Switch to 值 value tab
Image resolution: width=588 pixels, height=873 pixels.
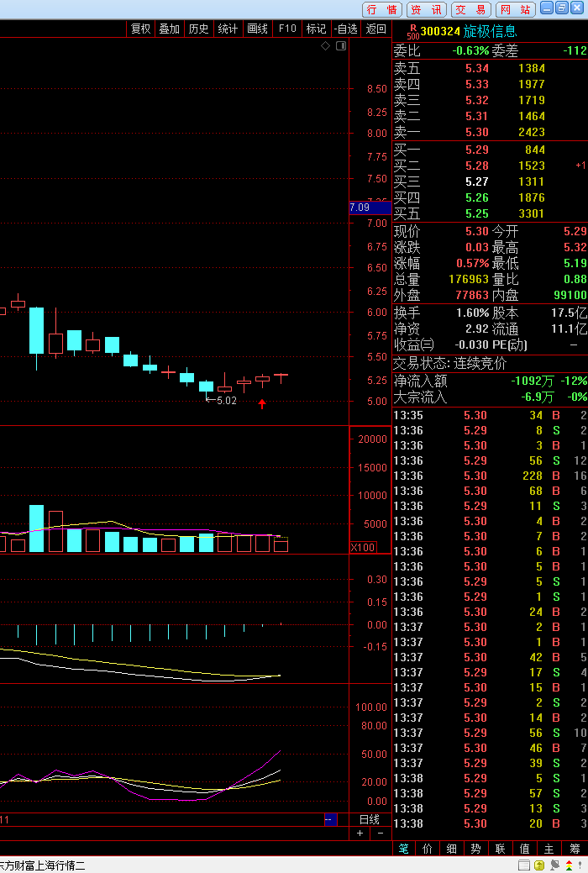pos(524,849)
